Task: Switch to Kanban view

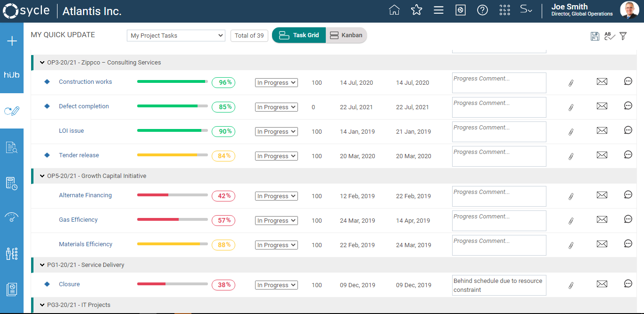Action: [346, 35]
